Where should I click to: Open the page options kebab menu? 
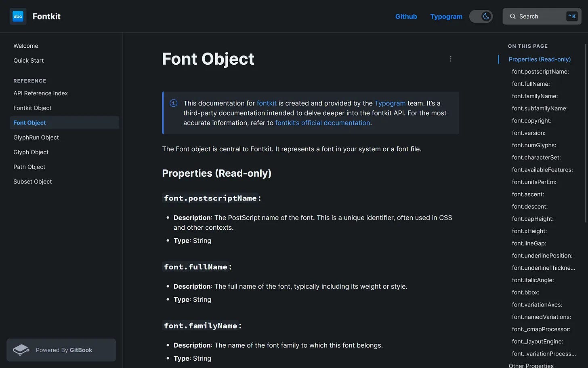coord(451,59)
